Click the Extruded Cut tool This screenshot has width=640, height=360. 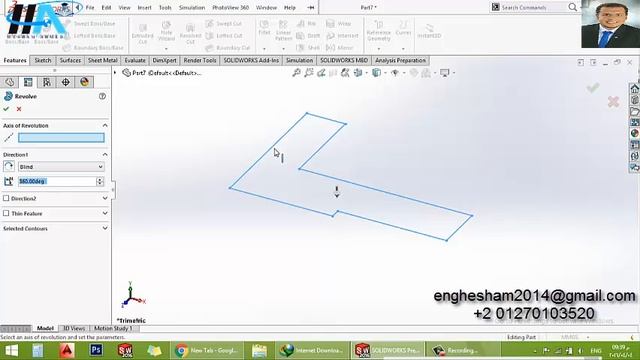pyautogui.click(x=142, y=34)
